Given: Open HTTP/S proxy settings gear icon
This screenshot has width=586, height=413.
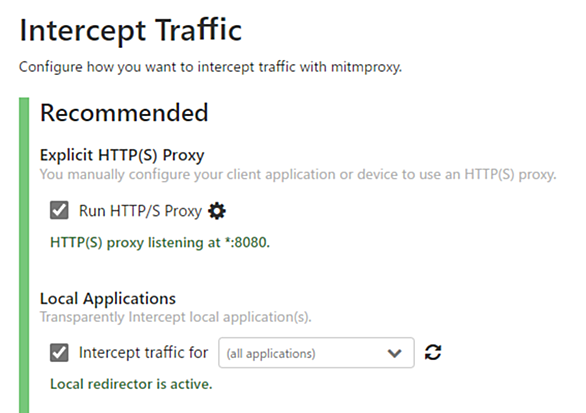Looking at the screenshot, I should (x=217, y=211).
